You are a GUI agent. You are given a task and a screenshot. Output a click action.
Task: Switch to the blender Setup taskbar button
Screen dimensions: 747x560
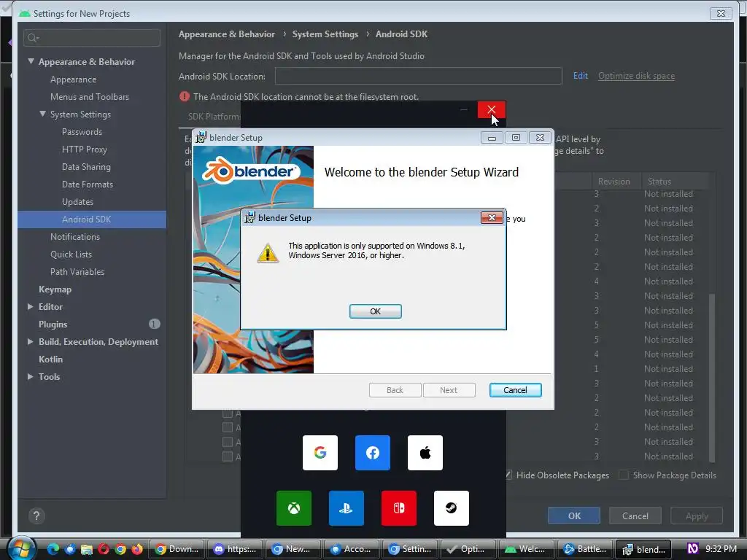[x=643, y=549]
